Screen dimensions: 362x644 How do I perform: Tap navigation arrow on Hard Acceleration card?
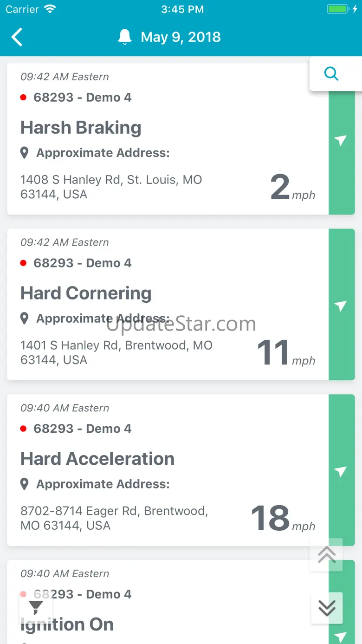[x=341, y=471]
